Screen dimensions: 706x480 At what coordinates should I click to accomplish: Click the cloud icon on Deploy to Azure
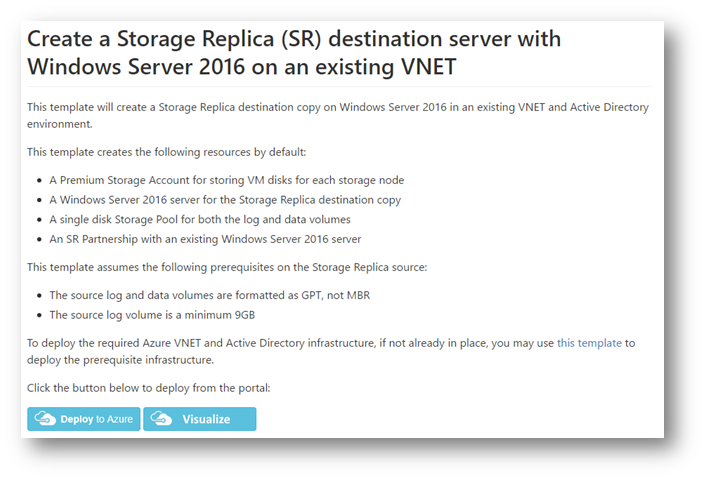pyautogui.click(x=45, y=418)
